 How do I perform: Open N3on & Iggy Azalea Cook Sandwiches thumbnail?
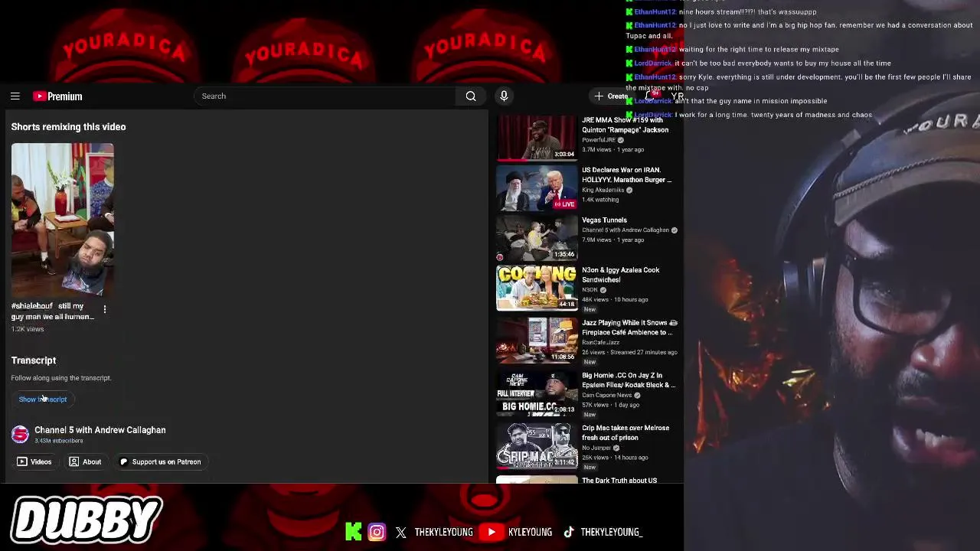[x=537, y=289]
